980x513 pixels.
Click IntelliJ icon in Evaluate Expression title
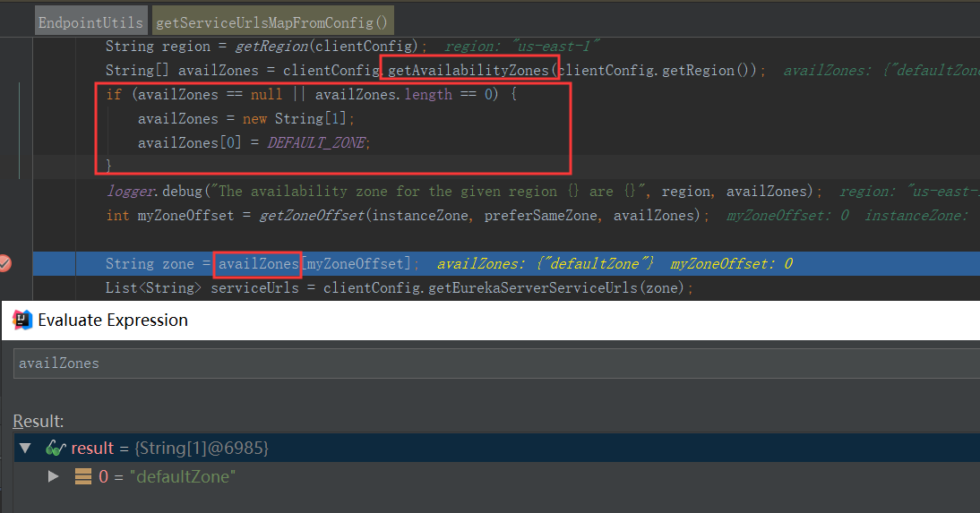tap(22, 320)
